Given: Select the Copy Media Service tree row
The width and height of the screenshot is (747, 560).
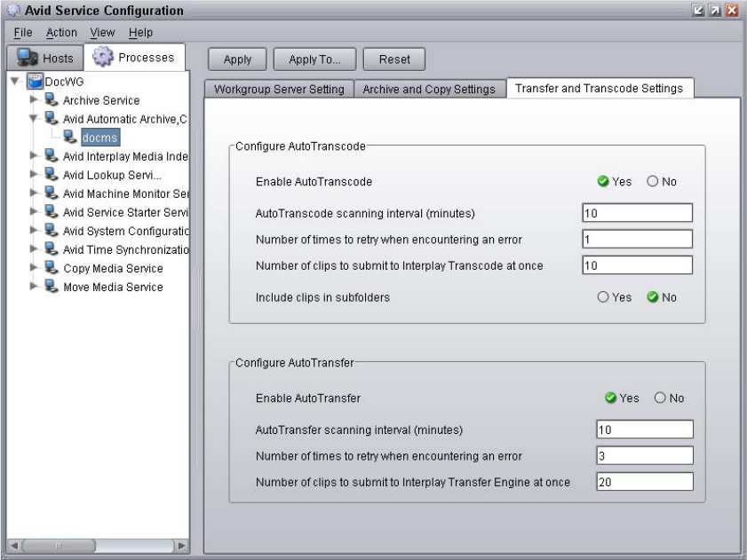Looking at the screenshot, I should click(114, 268).
